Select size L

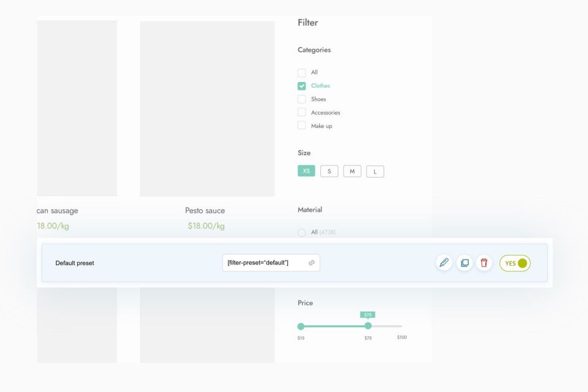[x=375, y=171]
